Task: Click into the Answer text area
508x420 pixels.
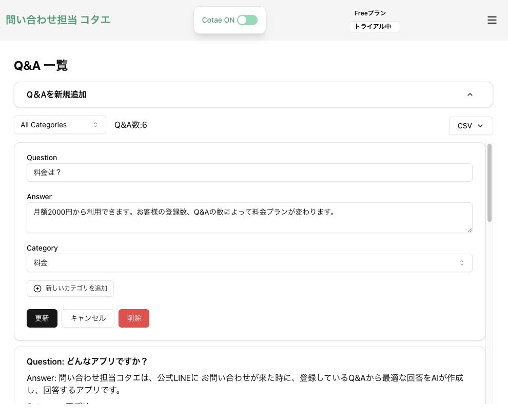Action: 249,218
